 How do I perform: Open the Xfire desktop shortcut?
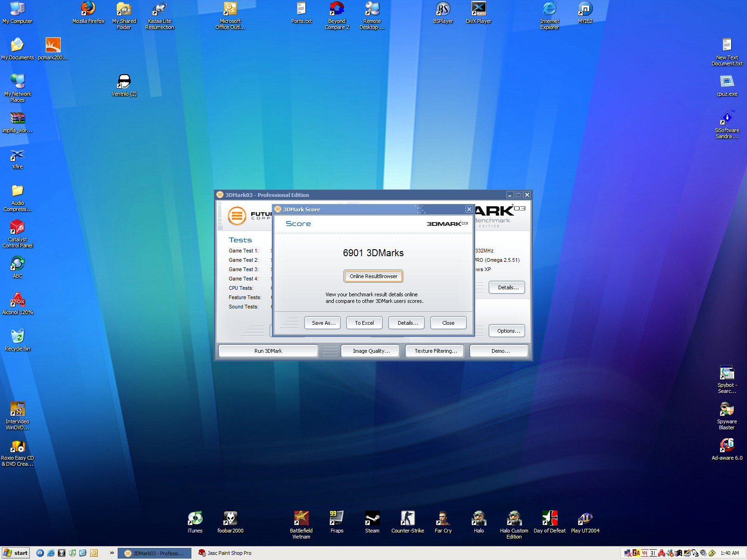coord(17,159)
